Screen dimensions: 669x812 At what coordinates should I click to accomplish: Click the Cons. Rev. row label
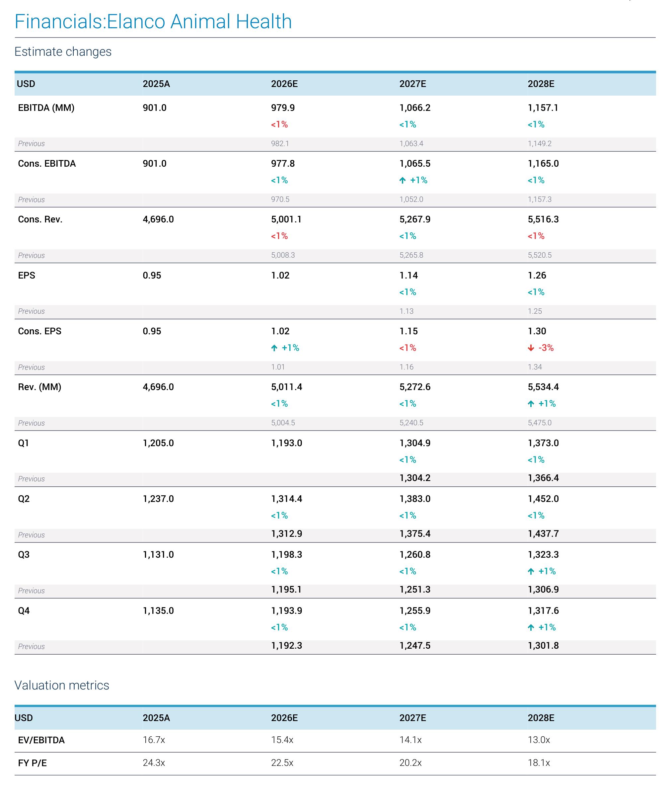pos(40,219)
